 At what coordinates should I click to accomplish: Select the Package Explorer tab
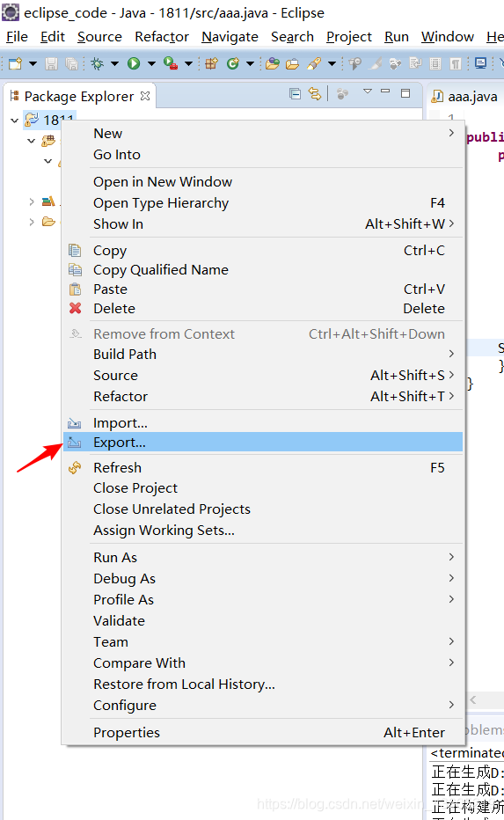pyautogui.click(x=79, y=96)
